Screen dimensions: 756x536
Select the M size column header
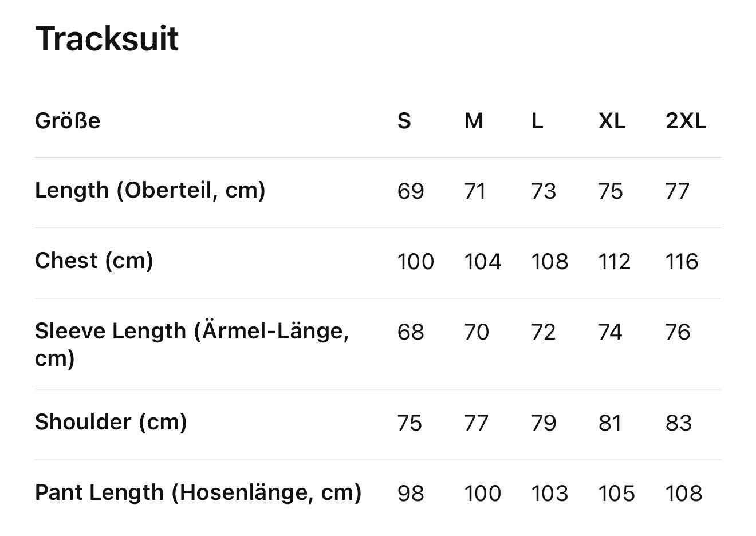[474, 121]
